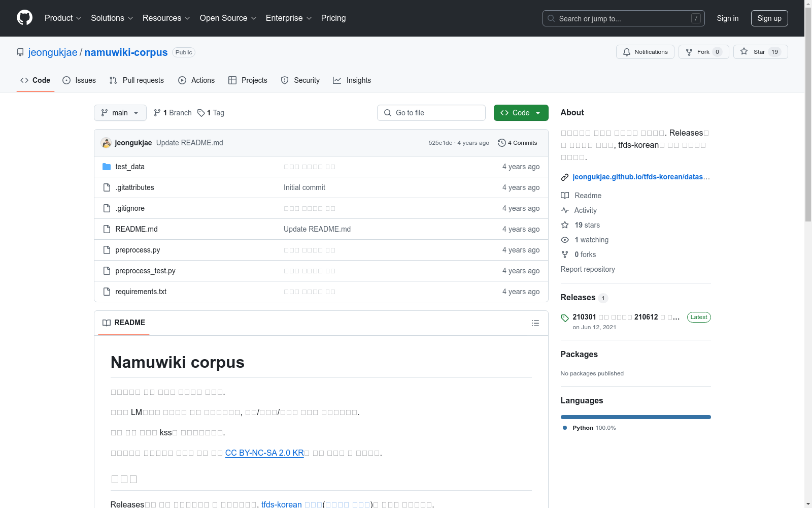This screenshot has width=812, height=508.
Task: Click the link chain icon in About
Action: (565, 177)
